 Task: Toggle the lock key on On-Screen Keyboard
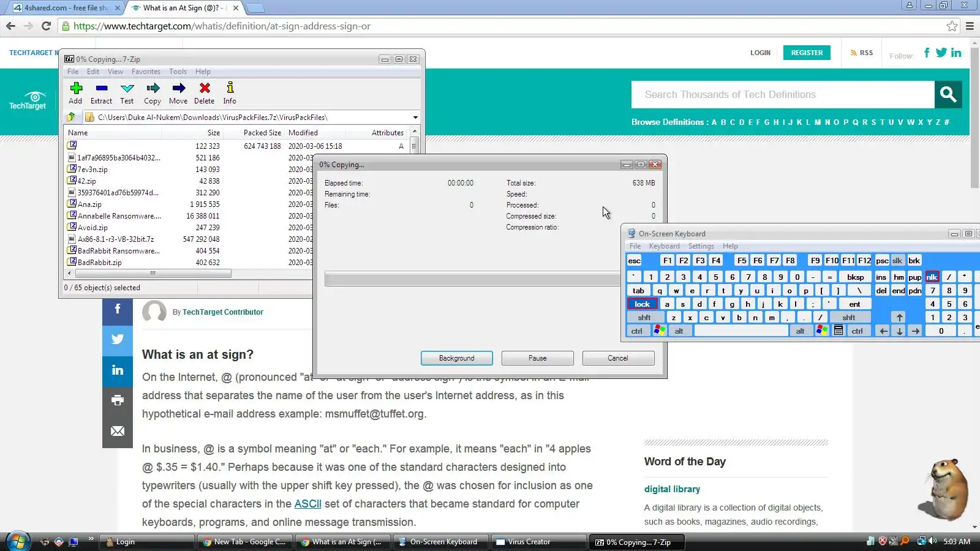[642, 304]
